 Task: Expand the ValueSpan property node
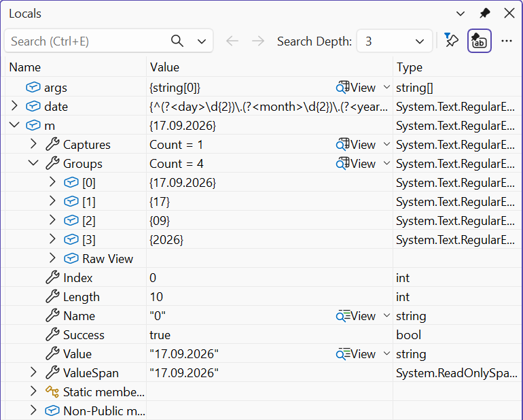coord(33,372)
